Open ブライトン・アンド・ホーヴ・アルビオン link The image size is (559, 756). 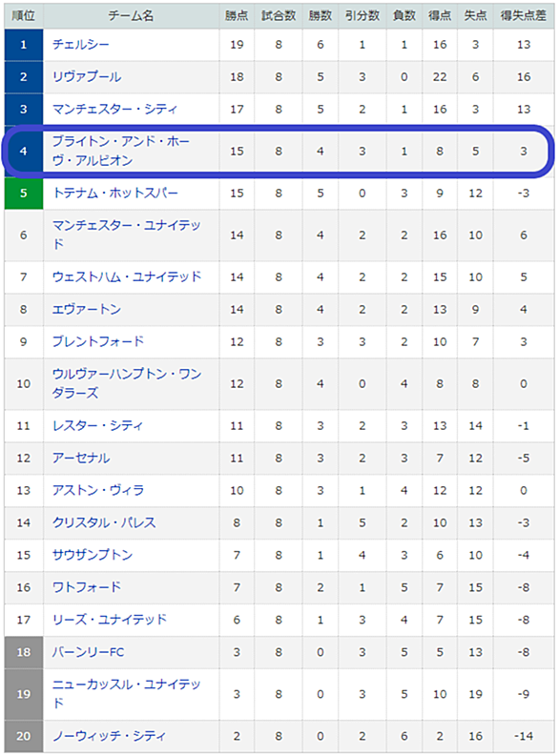coord(121,151)
